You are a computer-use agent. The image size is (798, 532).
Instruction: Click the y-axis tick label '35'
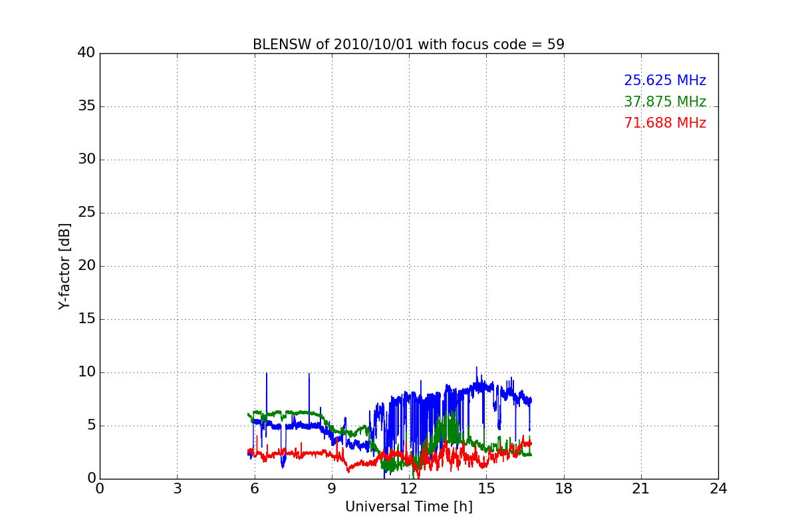[x=86, y=106]
